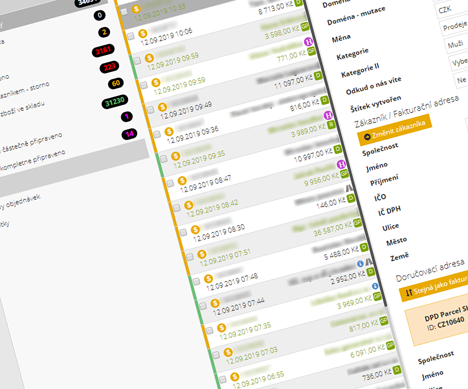
Task: Click the coin icon of the 07:03 order
Action: pyautogui.click(x=228, y=352)
